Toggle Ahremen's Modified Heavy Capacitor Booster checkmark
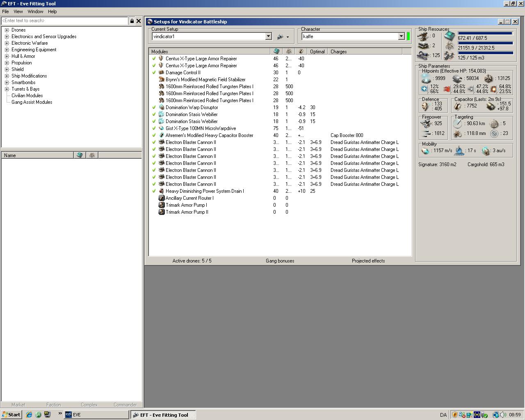The image size is (525, 420). [154, 135]
